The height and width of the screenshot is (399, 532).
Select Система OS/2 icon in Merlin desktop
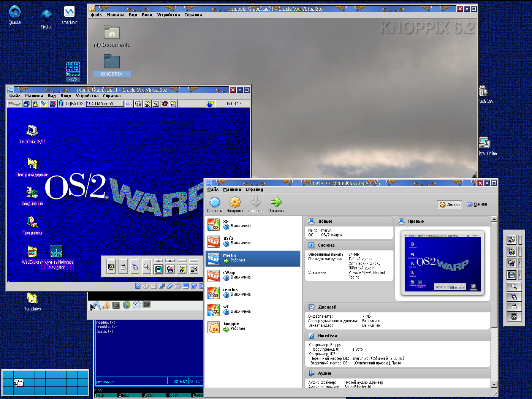[32, 134]
